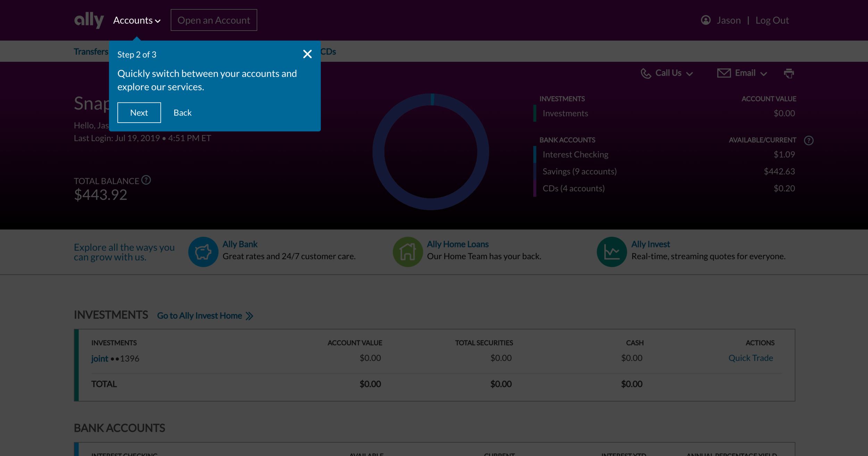Click the Jason profile avatar icon
The image size is (868, 456).
click(x=706, y=20)
